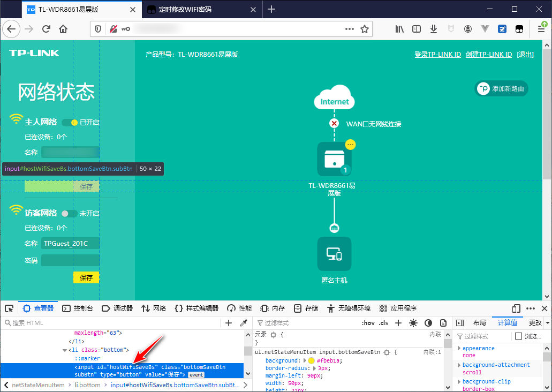Open the browser home page icon
552x392 pixels.
tap(63, 29)
